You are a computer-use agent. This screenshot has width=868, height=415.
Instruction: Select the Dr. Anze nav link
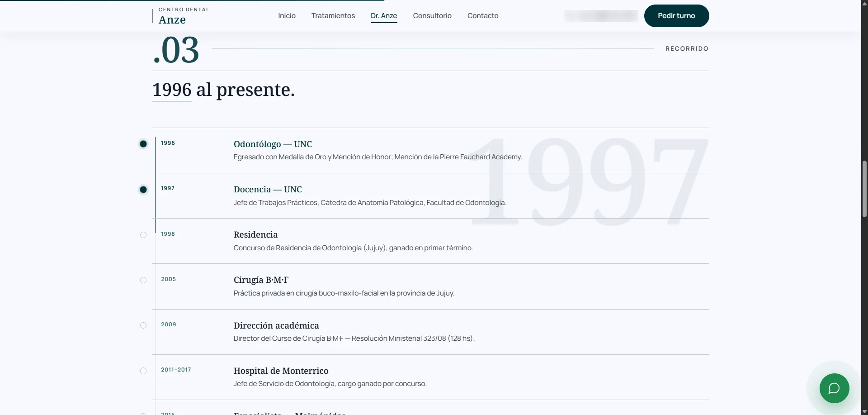coord(384,16)
